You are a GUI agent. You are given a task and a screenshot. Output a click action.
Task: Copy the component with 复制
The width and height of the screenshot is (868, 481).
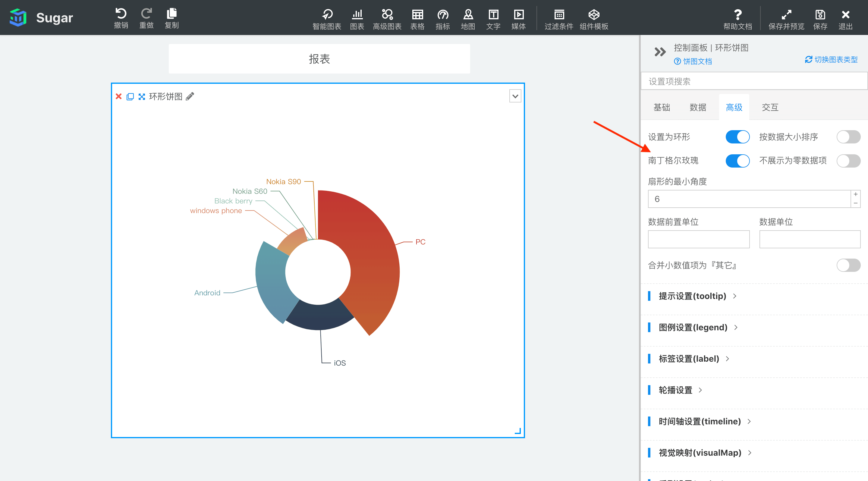coord(172,18)
